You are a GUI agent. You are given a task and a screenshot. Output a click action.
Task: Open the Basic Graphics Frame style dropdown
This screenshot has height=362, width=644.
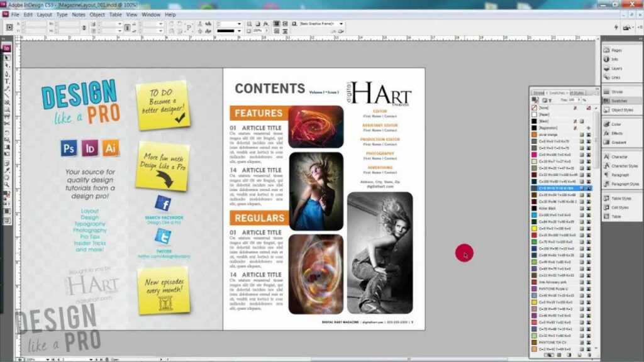coord(341,25)
